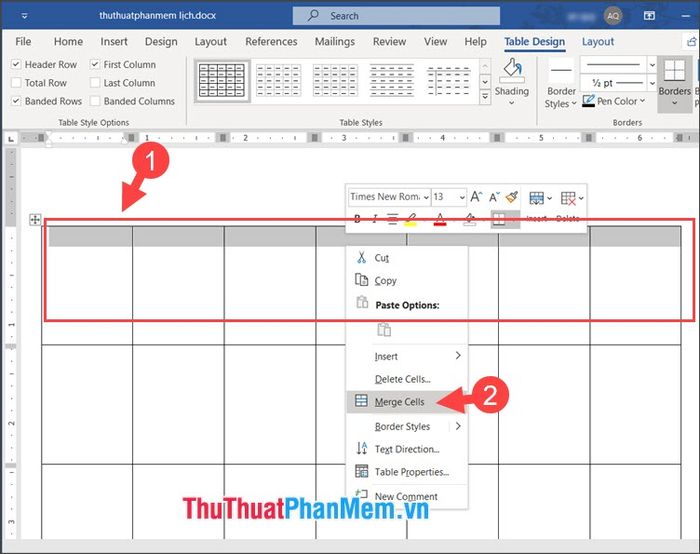The height and width of the screenshot is (554, 700).
Task: Click the table move handle icon
Action: point(35,220)
